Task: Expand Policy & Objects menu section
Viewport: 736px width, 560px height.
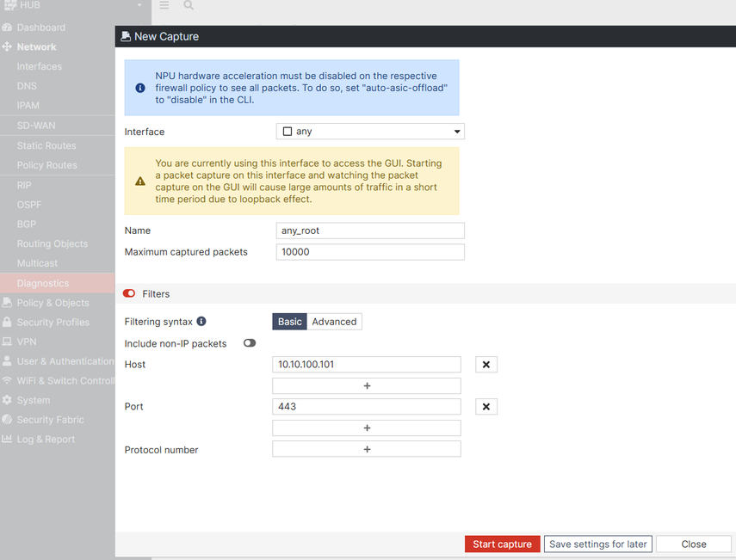Action: pos(53,303)
